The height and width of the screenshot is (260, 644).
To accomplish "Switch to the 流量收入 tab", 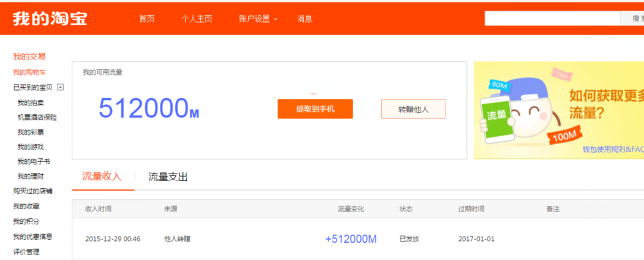I will 102,177.
